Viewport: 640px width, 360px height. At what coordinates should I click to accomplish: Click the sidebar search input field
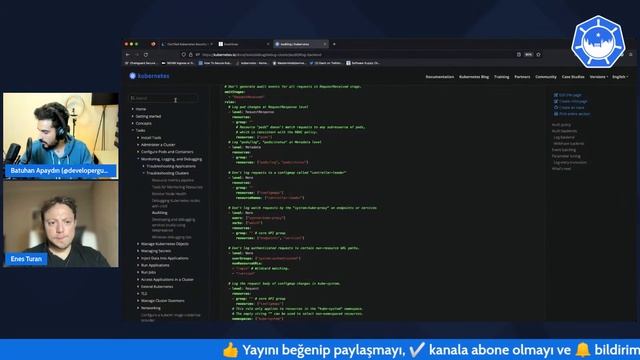pyautogui.click(x=163, y=98)
